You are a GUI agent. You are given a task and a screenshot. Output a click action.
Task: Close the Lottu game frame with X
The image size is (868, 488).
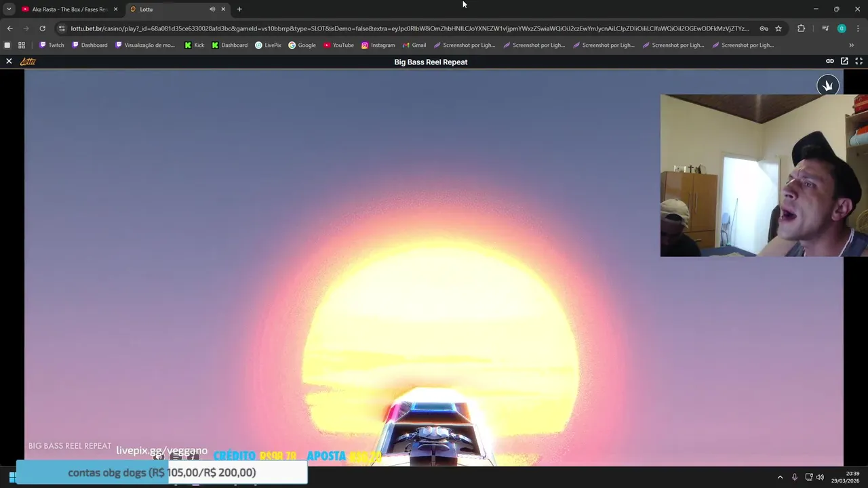click(x=9, y=62)
